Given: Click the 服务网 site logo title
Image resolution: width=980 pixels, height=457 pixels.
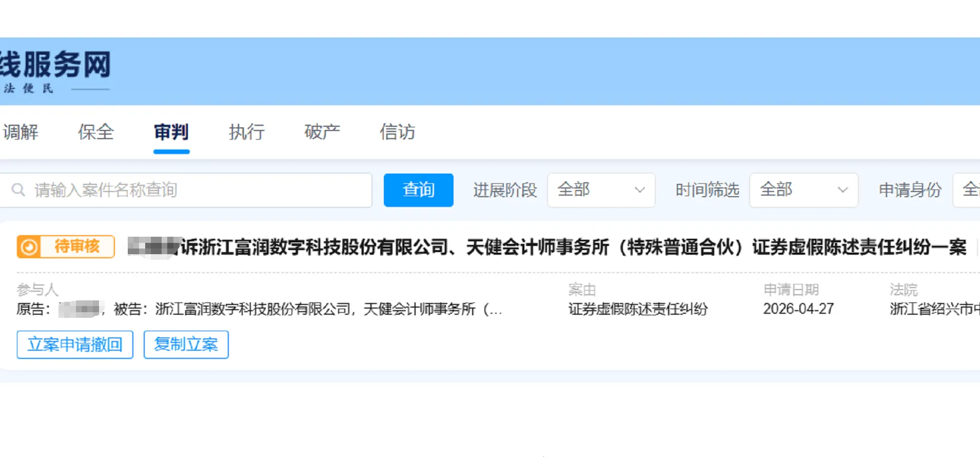Looking at the screenshot, I should (55, 65).
